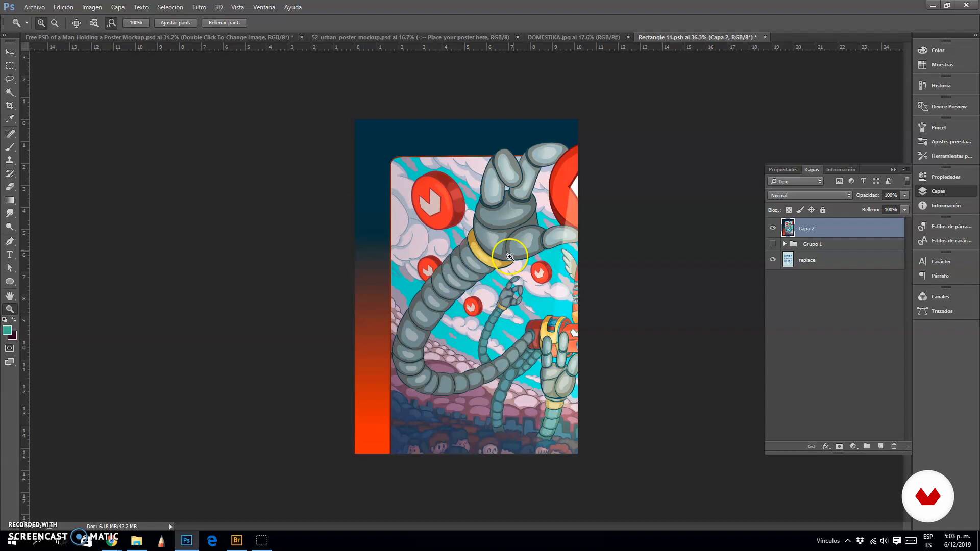Create a new group folder icon
This screenshot has height=551, width=980.
(867, 446)
